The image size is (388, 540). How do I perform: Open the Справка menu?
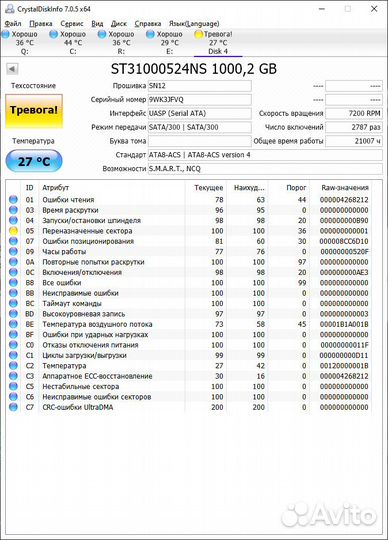148,24
